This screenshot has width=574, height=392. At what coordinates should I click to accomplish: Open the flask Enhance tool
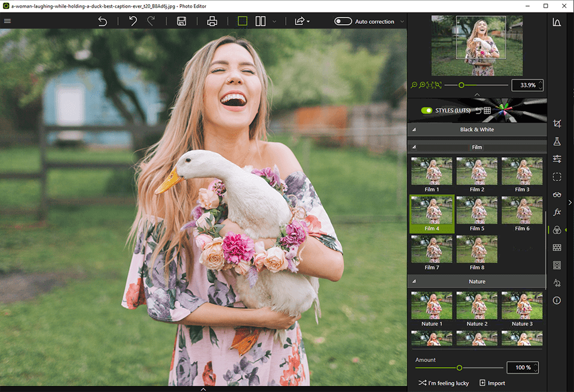pyautogui.click(x=557, y=142)
